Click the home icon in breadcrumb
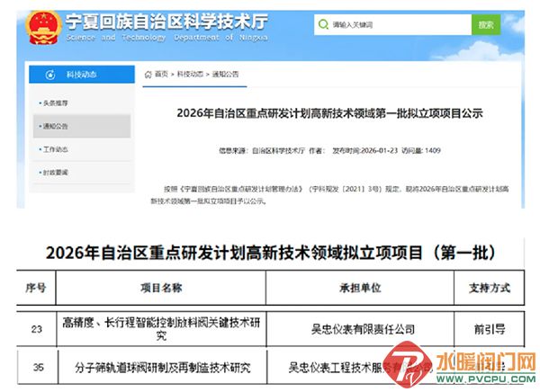Viewport: 540px width, 392px height. (148, 74)
